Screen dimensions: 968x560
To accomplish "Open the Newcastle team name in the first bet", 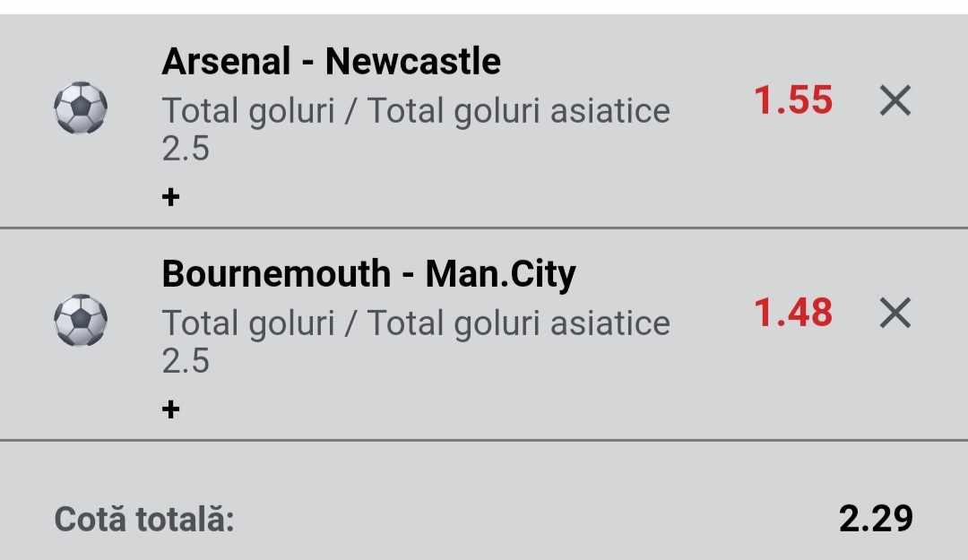I will pyautogui.click(x=413, y=62).
